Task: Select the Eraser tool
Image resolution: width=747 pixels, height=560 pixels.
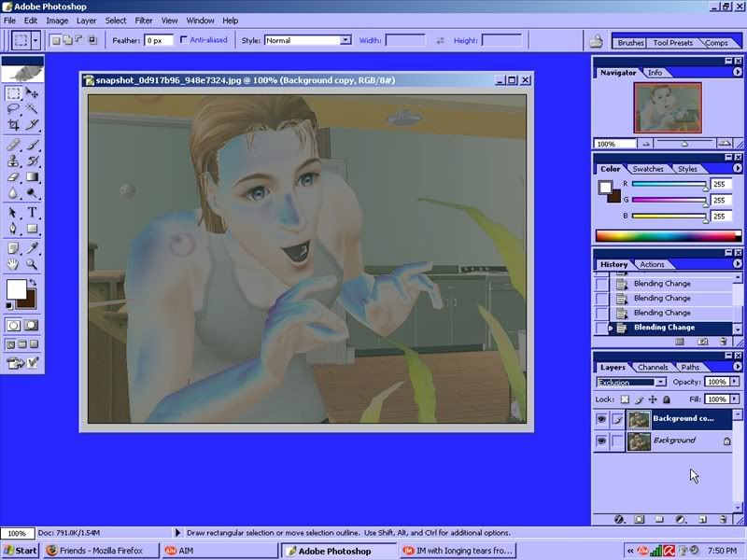Action: tap(13, 176)
